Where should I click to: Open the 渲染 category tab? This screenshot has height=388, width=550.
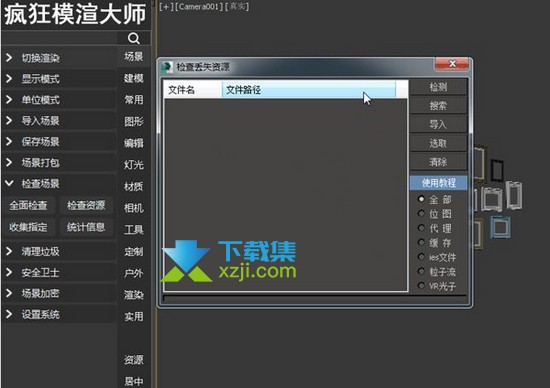pyautogui.click(x=134, y=295)
